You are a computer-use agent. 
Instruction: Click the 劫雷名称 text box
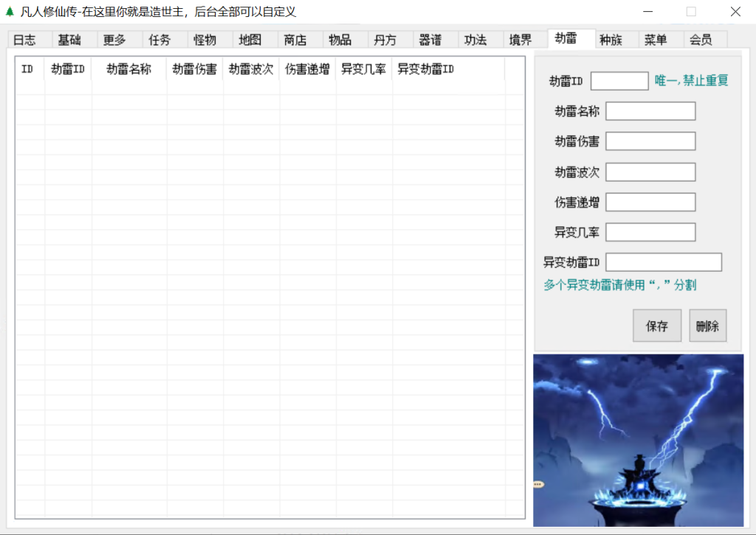click(x=650, y=111)
